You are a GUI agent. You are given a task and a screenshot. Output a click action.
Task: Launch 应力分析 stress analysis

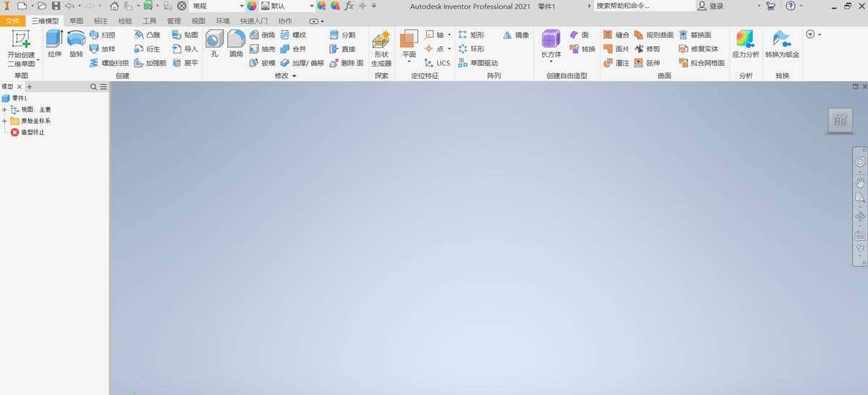(x=745, y=44)
